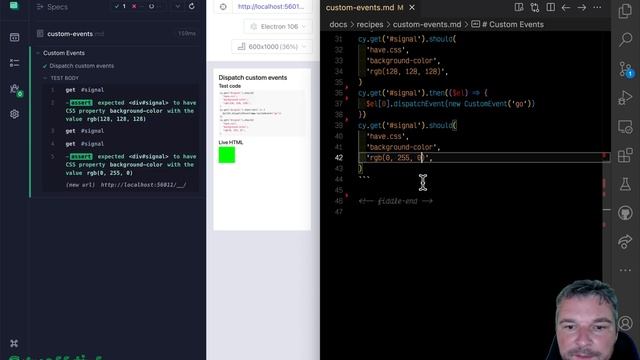Click the localhost URL bar
640x360 pixels.
pyautogui.click(x=271, y=7)
